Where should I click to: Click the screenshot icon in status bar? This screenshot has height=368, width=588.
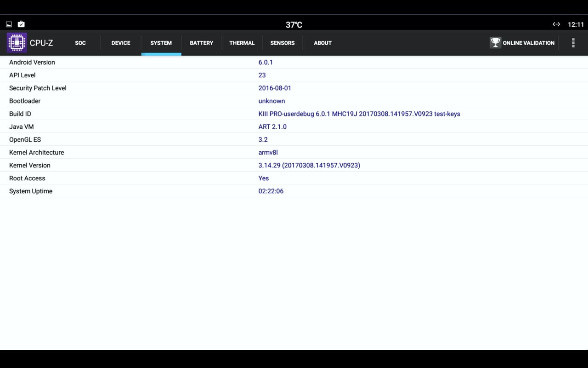[x=8, y=23]
